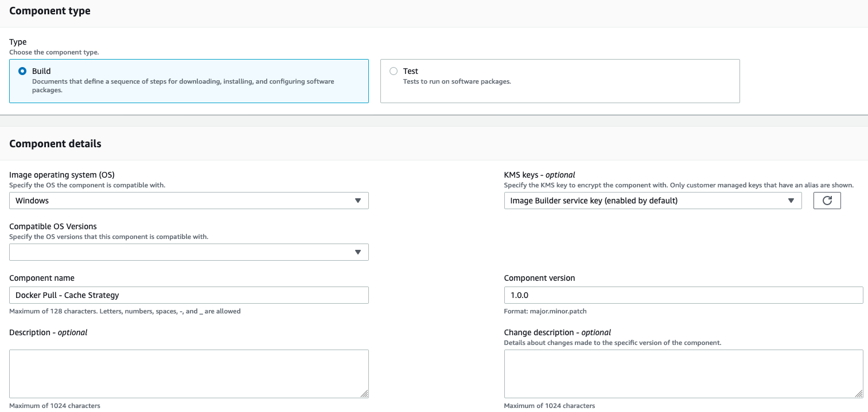Expand the empty Compatible OS Versions dropdown
Viewport: 868px width, 412px height.
(x=184, y=252)
